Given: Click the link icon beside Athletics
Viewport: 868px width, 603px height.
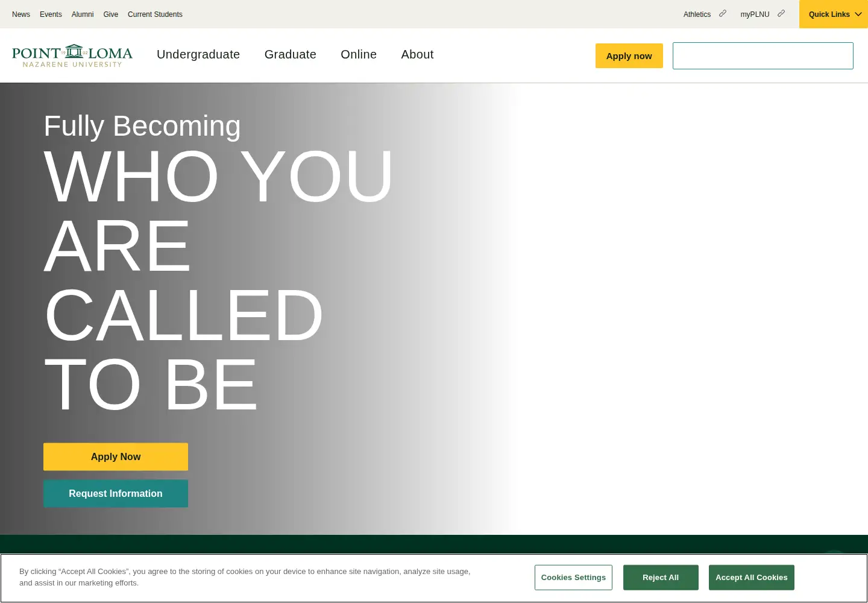Looking at the screenshot, I should click(x=722, y=13).
